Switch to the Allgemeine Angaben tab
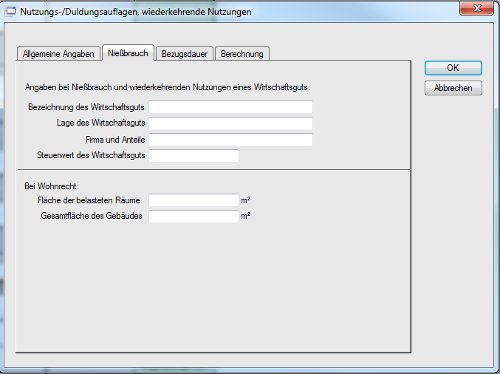Screen dimensions: 500x374 coord(59,54)
